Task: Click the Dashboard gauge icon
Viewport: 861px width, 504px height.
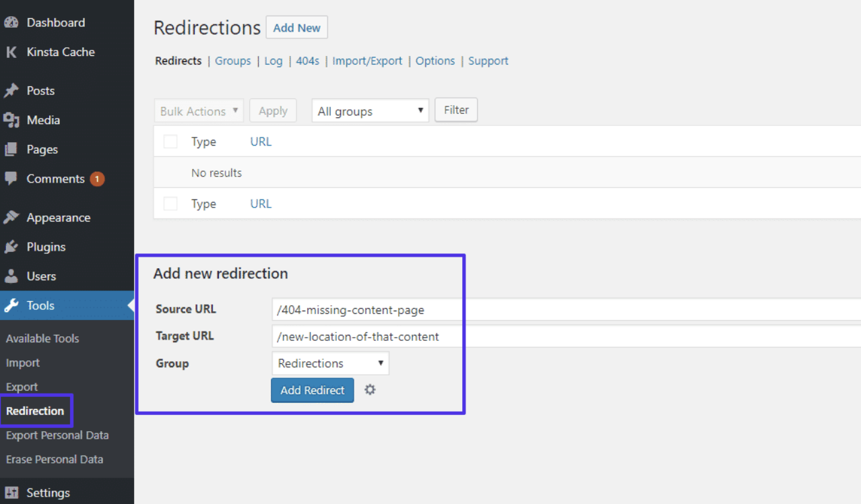Action: tap(11, 22)
